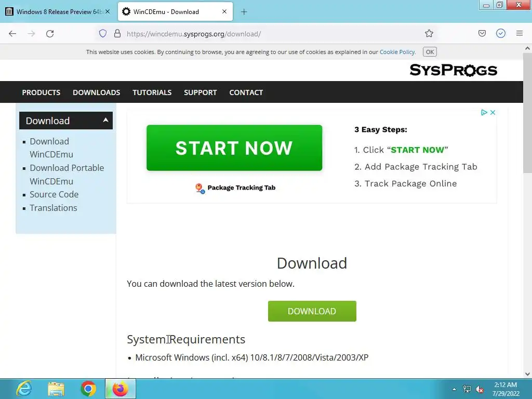Click the 'Microsoft Windows (incl. x64)' requirement line
The image size is (532, 399).
252,357
